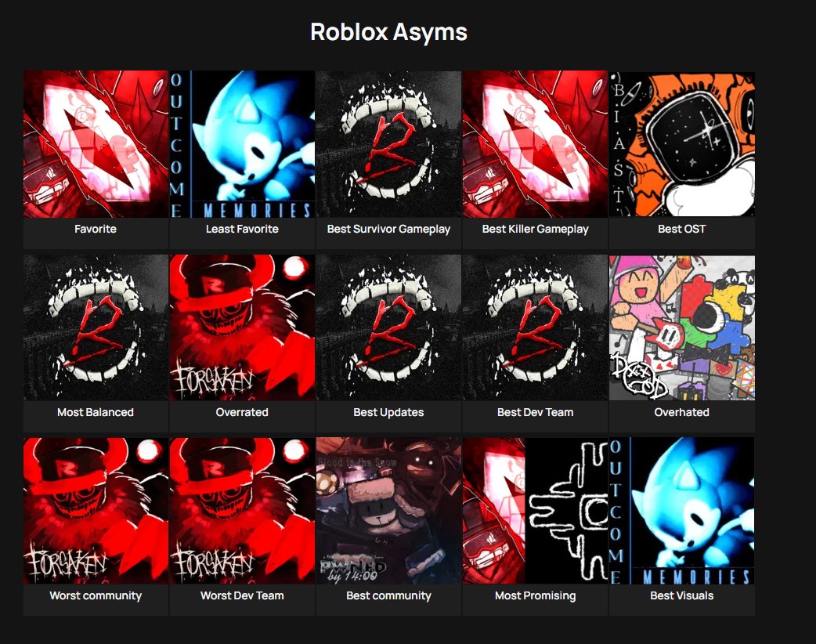Select the 'Least Favorite' label

242,229
